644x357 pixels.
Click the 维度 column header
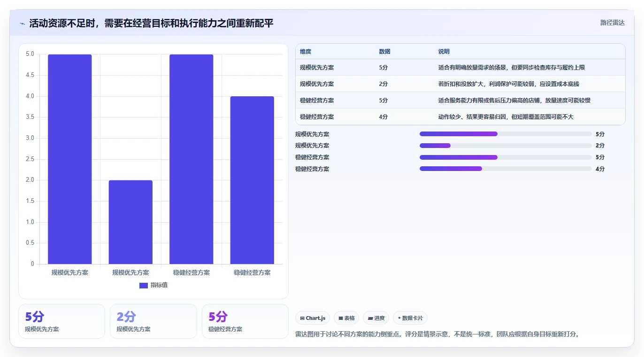pyautogui.click(x=306, y=52)
